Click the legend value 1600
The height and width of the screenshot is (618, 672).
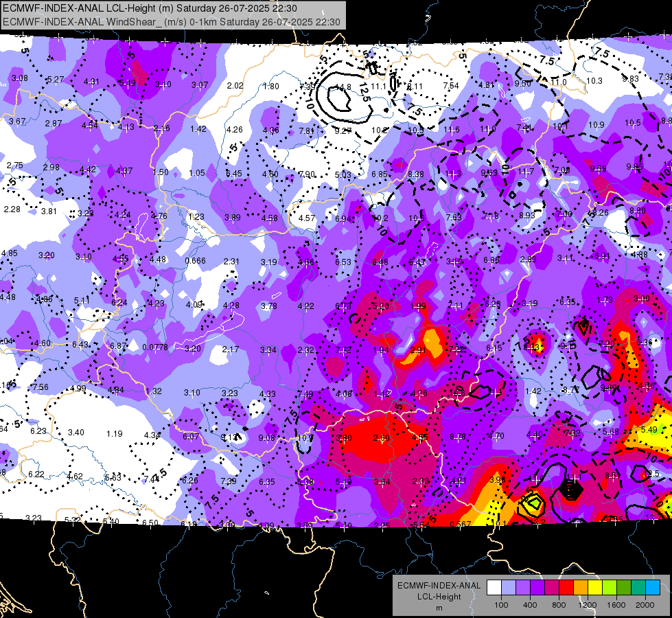point(616,605)
